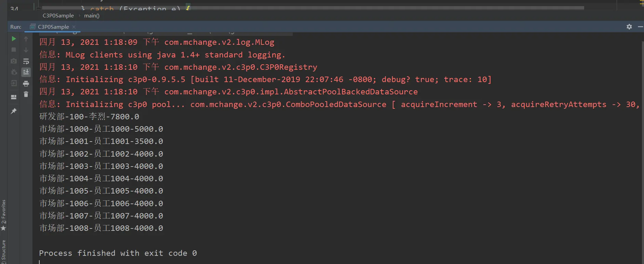Click output line '市场部-1003-员工1003-4000.0'
The image size is (644, 264).
click(101, 166)
